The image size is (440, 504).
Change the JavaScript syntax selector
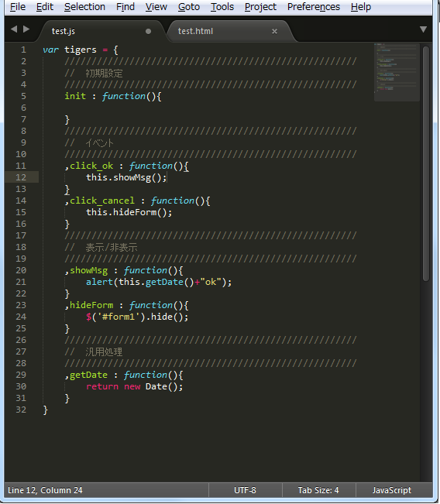392,490
